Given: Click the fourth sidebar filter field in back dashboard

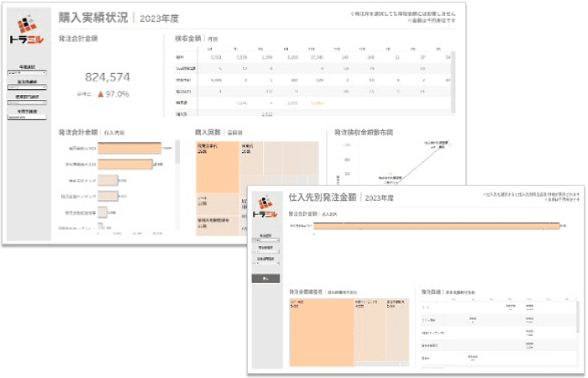Looking at the screenshot, I should point(29,116).
